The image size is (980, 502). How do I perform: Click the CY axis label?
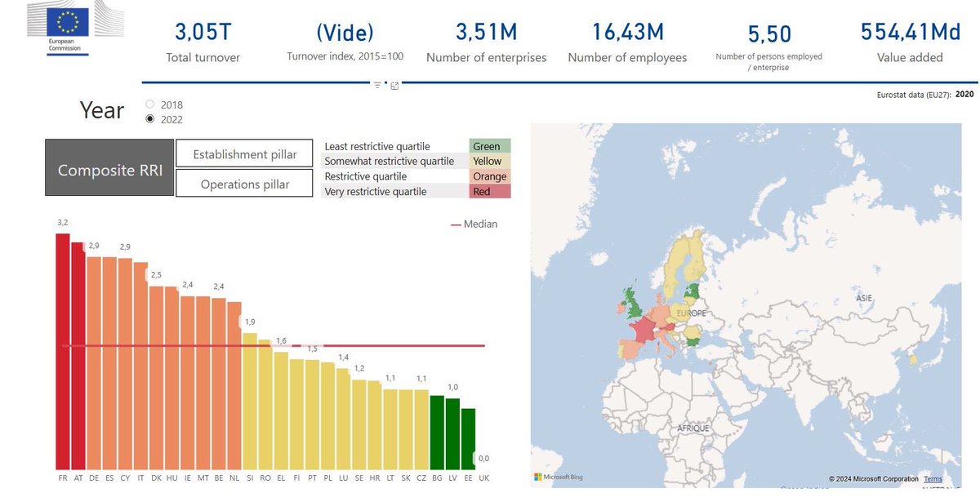[x=125, y=478]
